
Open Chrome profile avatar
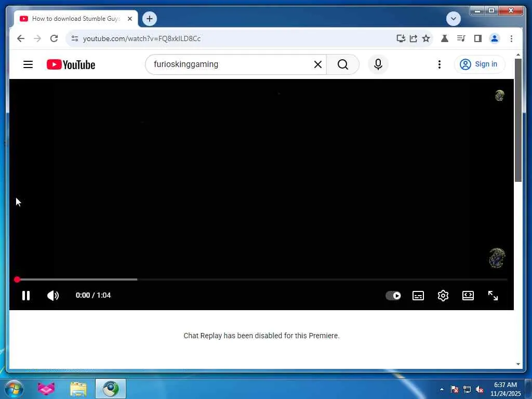[495, 38]
